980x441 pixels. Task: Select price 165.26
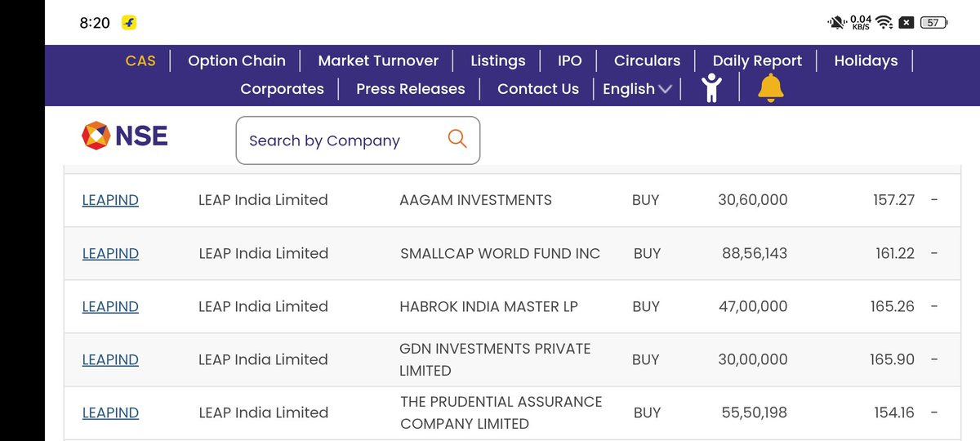click(x=893, y=306)
